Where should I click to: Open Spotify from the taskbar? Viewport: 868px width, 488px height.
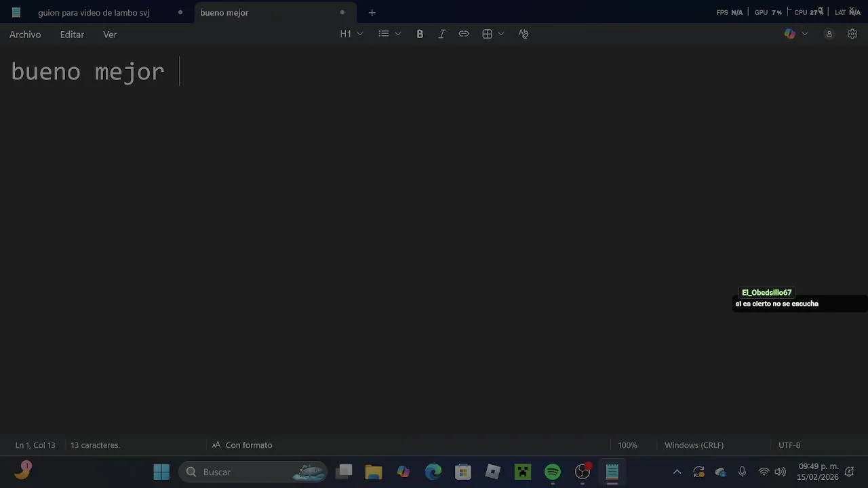(x=553, y=472)
